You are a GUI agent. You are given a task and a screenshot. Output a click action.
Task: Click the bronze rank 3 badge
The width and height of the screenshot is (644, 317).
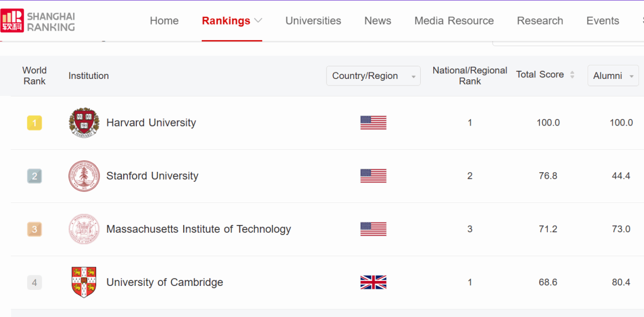pos(34,230)
